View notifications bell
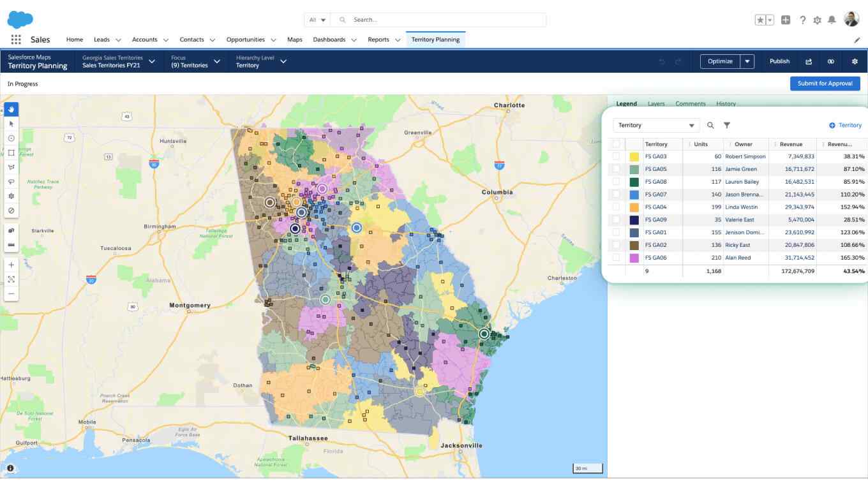The width and height of the screenshot is (868, 488). click(832, 20)
